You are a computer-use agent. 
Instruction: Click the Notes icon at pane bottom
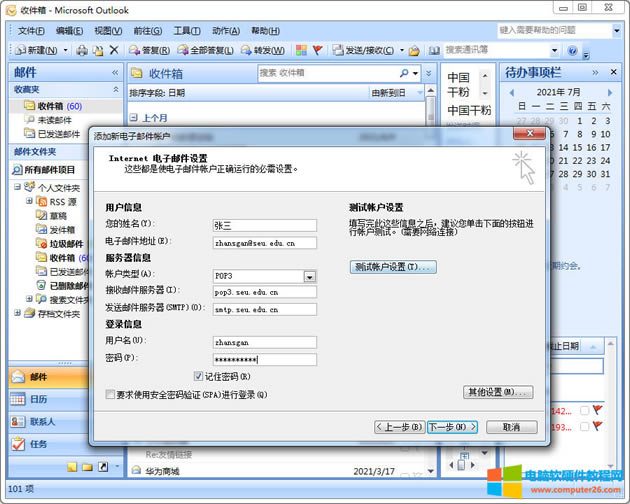click(x=72, y=467)
